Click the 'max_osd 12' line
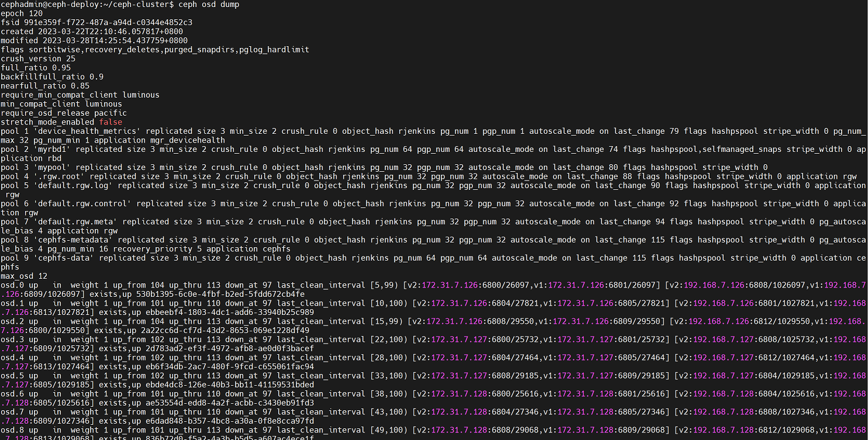 24,276
